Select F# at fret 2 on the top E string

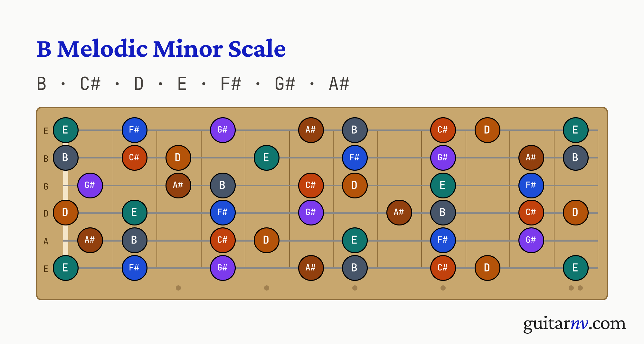point(135,130)
